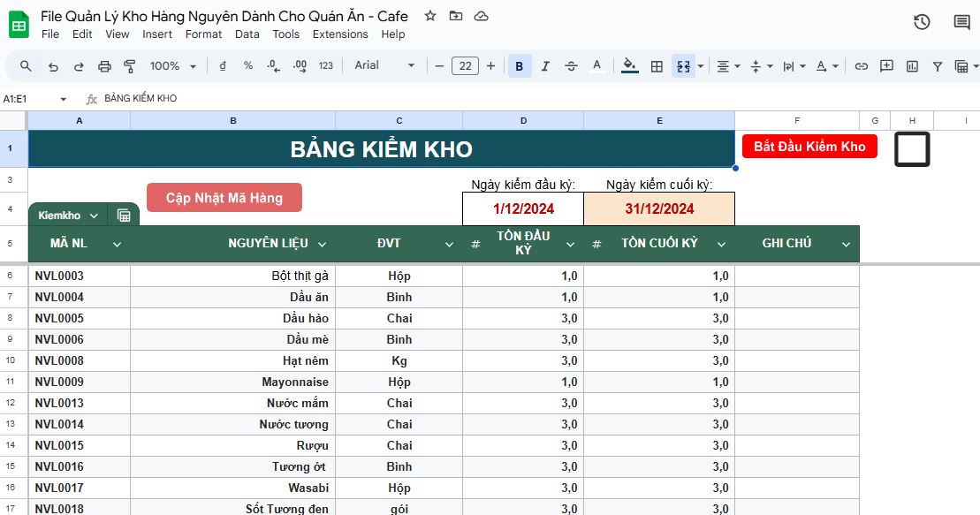The height and width of the screenshot is (515, 980).
Task: Select the paint format tool
Action: 130,66
